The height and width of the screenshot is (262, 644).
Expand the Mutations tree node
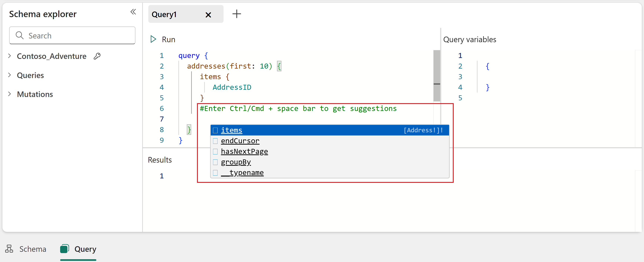9,94
